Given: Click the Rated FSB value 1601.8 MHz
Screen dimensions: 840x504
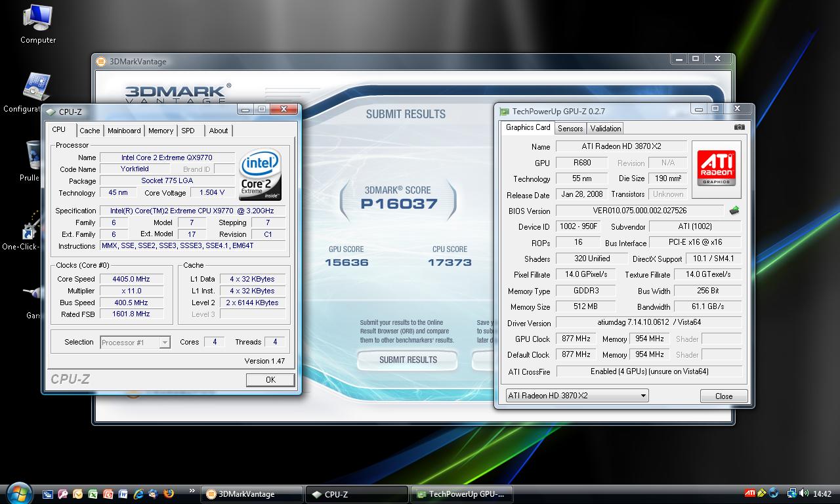Looking at the screenshot, I should [x=131, y=314].
